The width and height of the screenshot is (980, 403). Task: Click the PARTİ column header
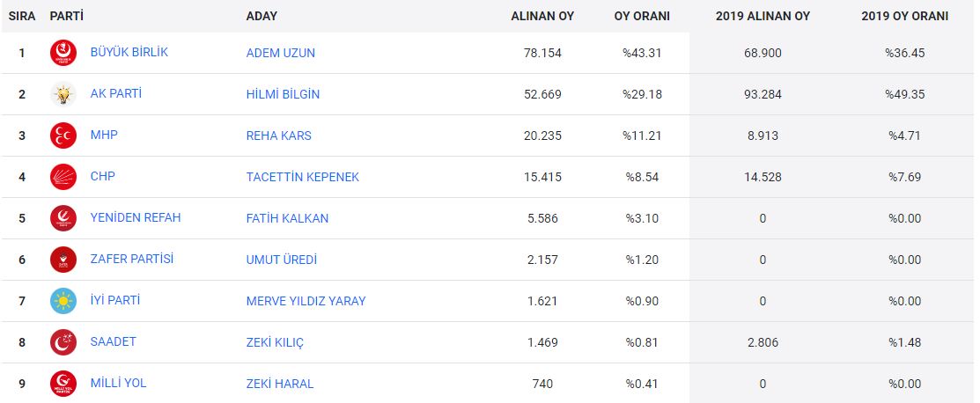tap(66, 16)
